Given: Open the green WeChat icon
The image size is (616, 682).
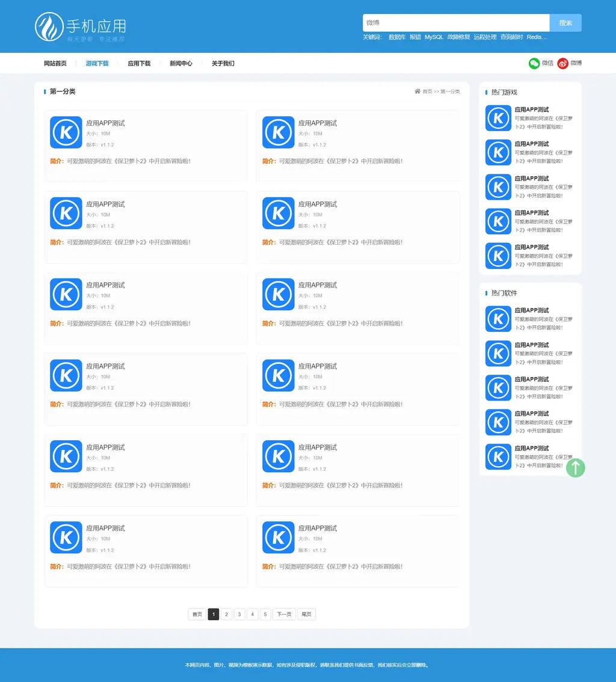Looking at the screenshot, I should point(534,63).
